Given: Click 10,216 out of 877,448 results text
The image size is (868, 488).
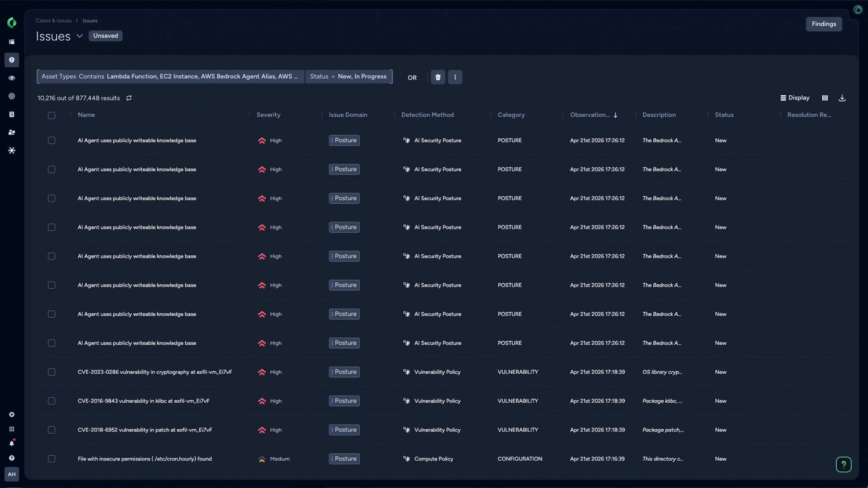Looking at the screenshot, I should point(79,98).
